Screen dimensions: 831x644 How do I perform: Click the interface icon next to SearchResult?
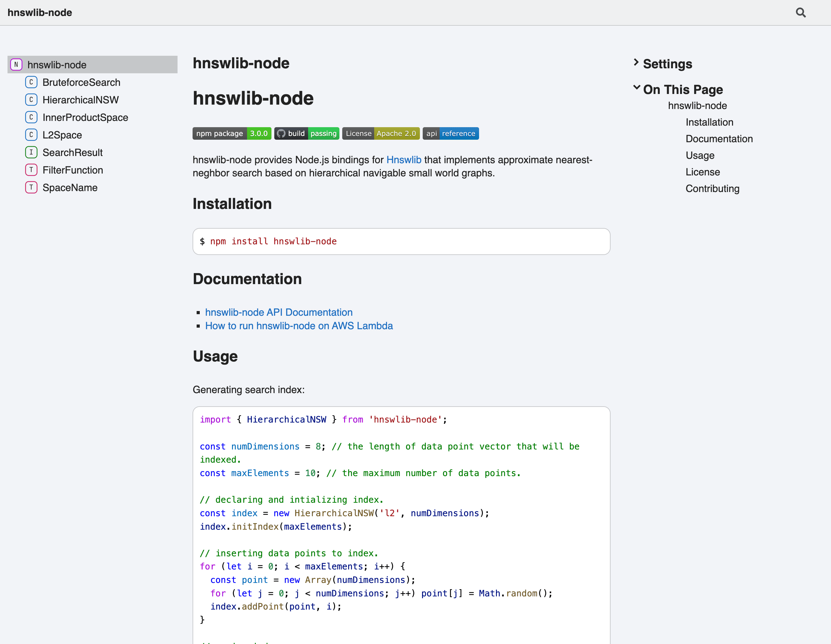tap(31, 152)
